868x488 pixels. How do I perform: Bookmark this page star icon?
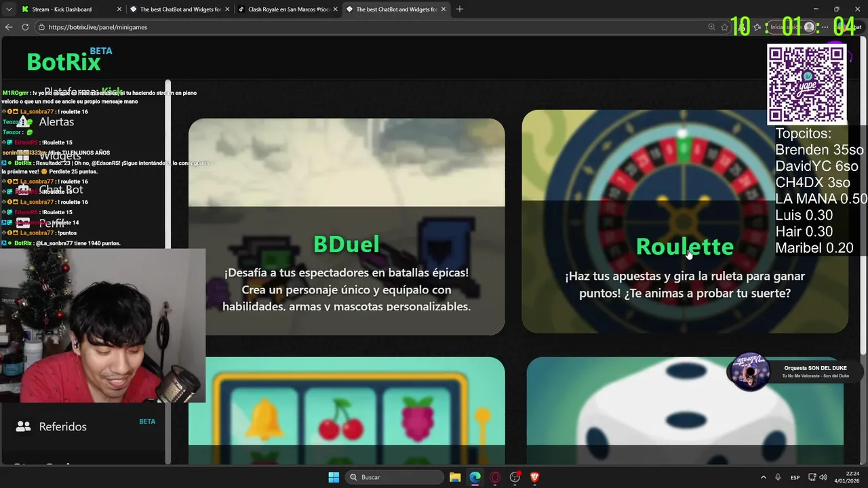(725, 27)
